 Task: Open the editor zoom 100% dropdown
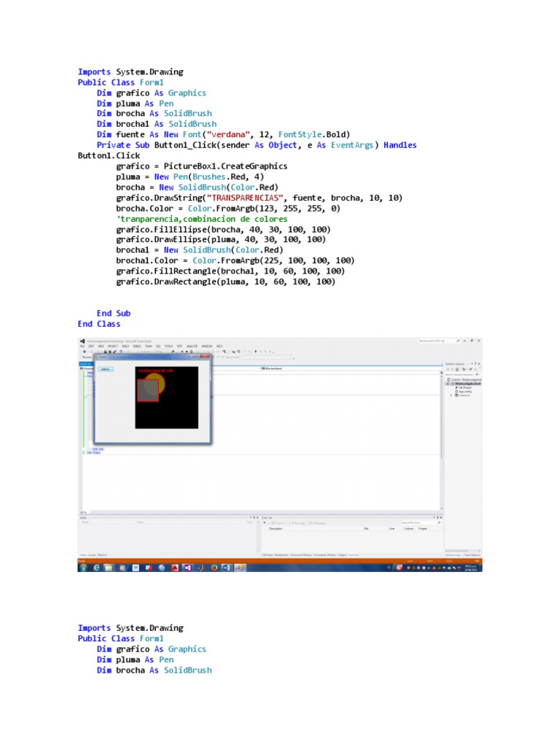tap(85, 512)
